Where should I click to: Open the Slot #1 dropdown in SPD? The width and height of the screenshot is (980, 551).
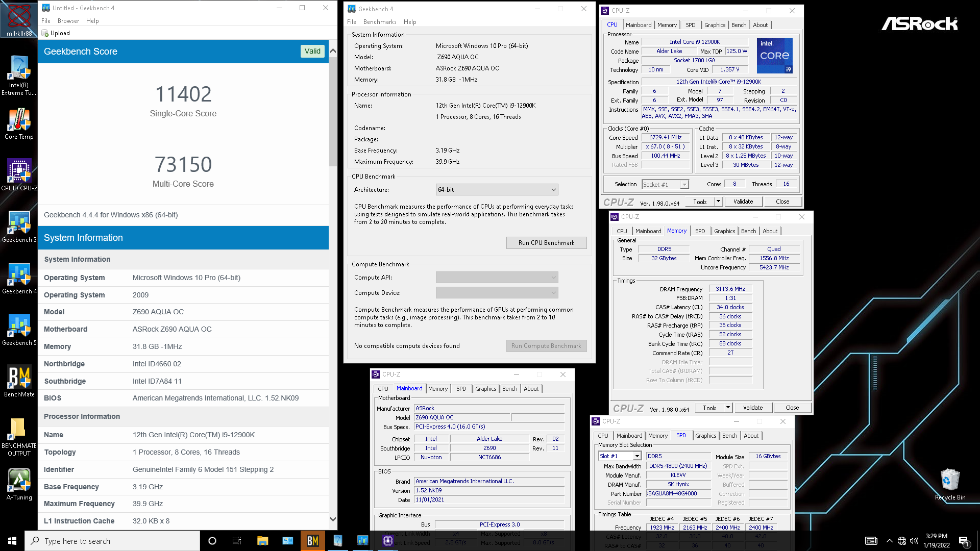point(620,456)
